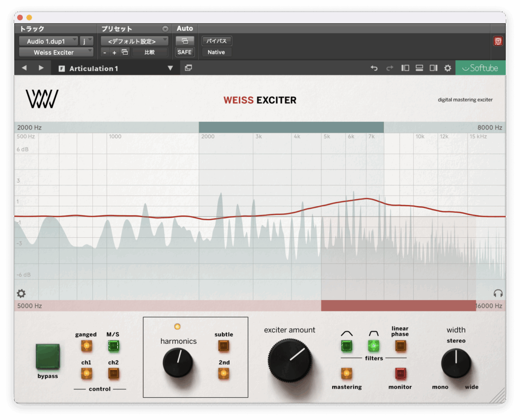
Task: Click the dark teal upper frequency band bar
Action: [x=291, y=127]
